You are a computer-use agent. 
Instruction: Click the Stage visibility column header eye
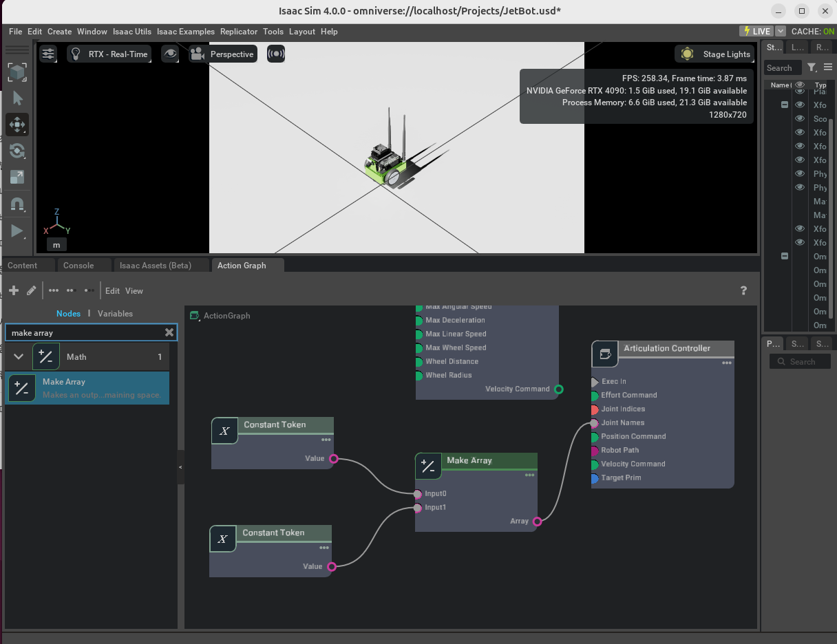point(800,85)
